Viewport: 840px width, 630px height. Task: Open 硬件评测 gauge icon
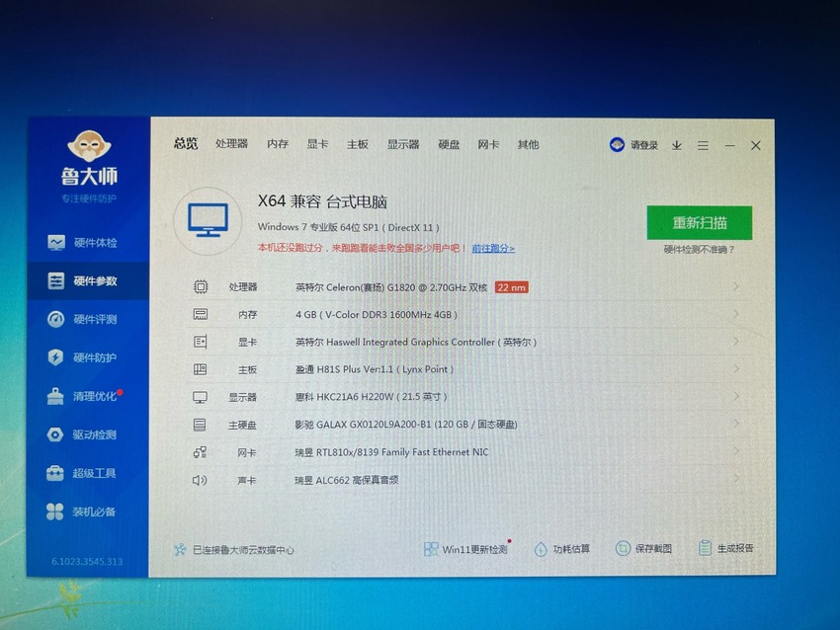point(55,319)
